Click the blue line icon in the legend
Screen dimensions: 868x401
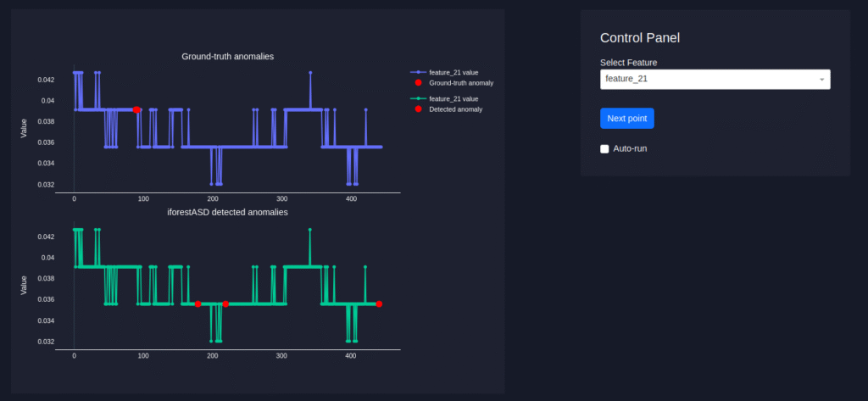tap(418, 73)
